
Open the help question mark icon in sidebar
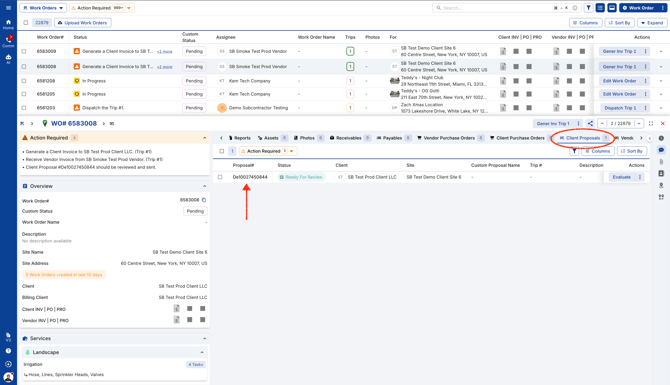tap(8, 351)
